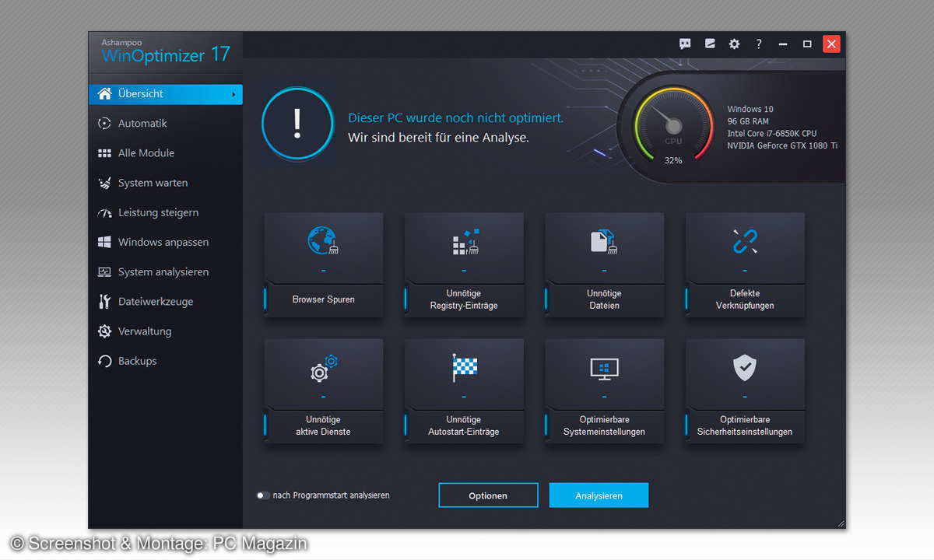Close the WinOptimizer window
The width and height of the screenshot is (934, 560).
(832, 44)
